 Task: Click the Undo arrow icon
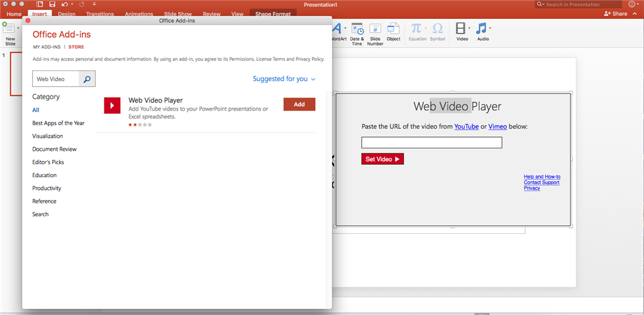coord(65,4)
